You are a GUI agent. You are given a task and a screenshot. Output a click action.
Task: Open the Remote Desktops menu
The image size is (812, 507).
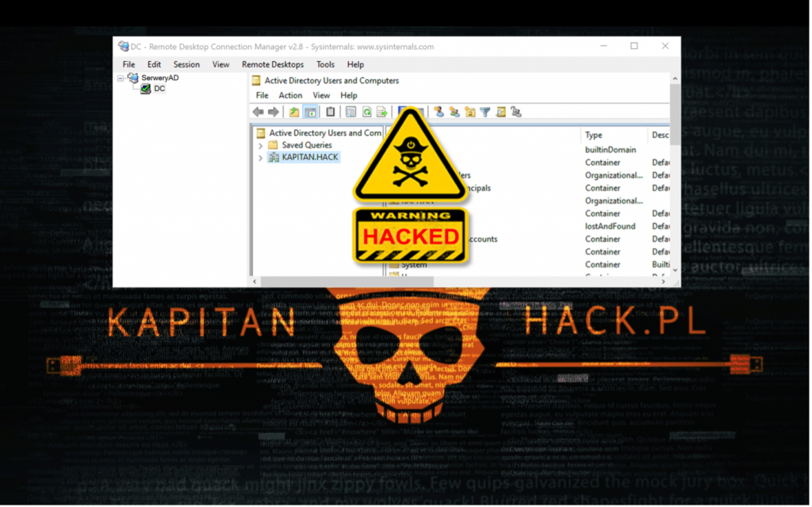tap(273, 65)
